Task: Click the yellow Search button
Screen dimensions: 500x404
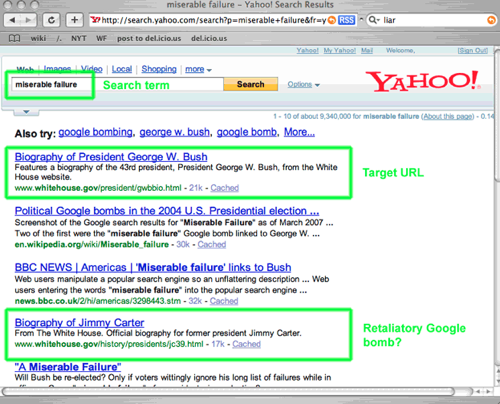Action: pyautogui.click(x=251, y=84)
